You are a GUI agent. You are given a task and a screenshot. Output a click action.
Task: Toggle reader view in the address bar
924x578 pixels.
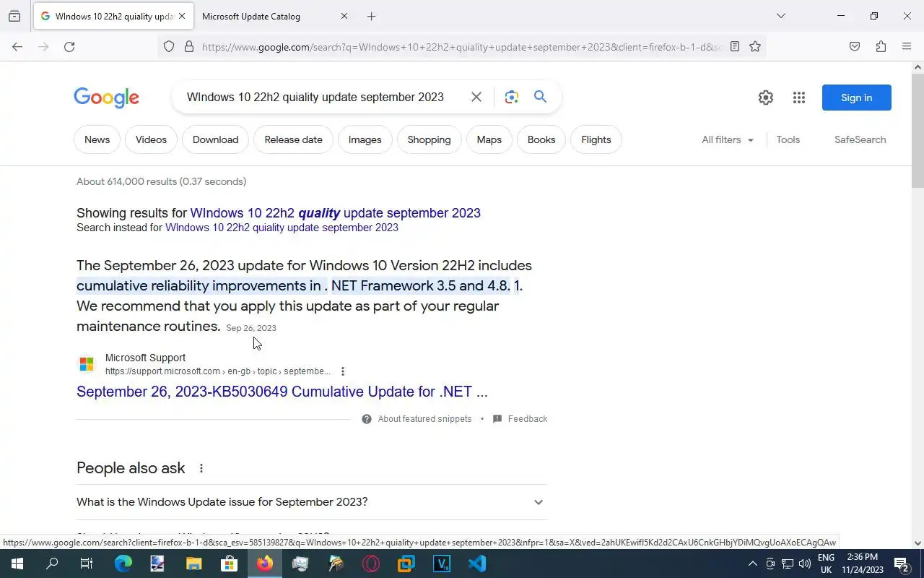point(734,46)
